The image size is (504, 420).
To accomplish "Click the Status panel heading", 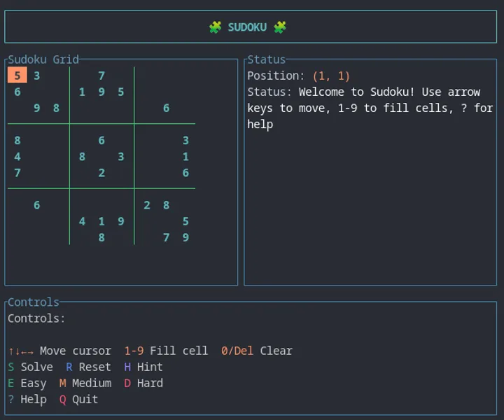I will click(x=266, y=59).
